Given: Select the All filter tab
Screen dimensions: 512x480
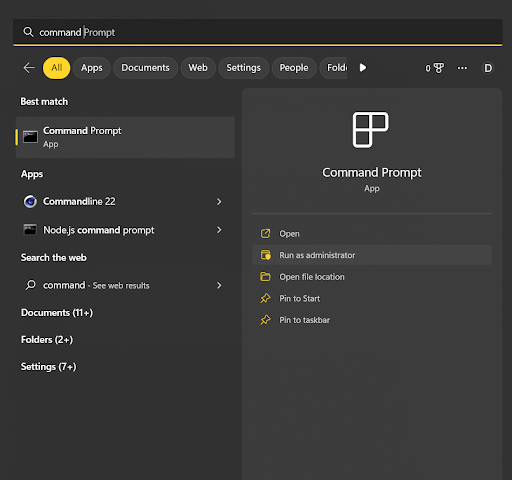Looking at the screenshot, I should click(x=57, y=68).
